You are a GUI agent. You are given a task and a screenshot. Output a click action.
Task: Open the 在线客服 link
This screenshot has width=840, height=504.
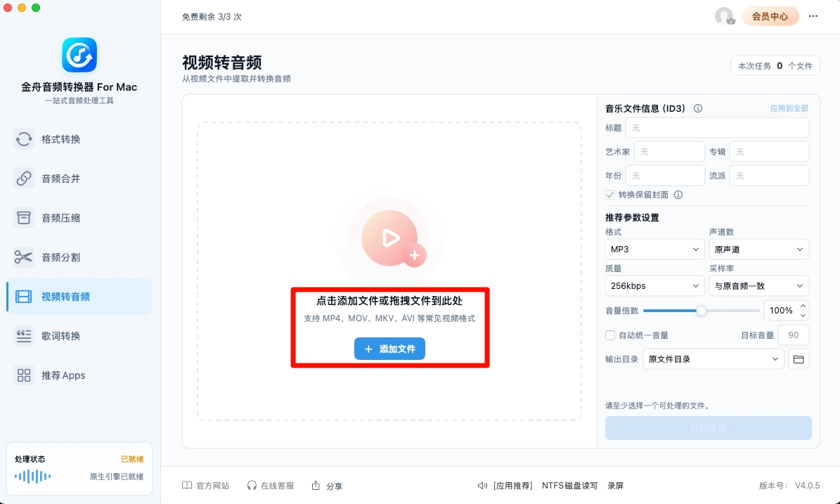271,485
